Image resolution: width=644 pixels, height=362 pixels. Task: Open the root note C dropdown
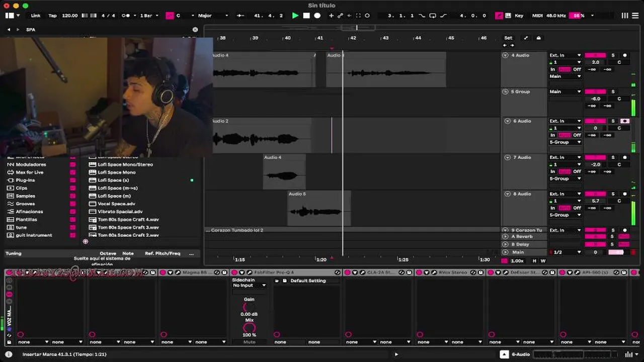185,16
